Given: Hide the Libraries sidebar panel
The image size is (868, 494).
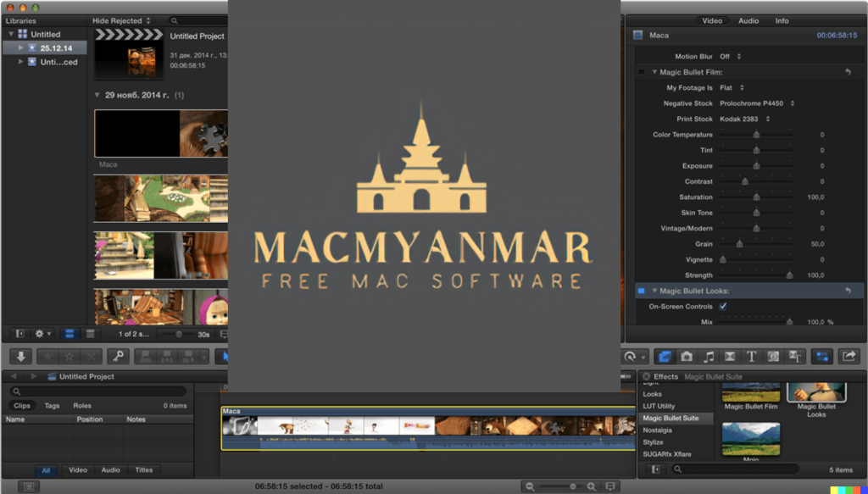Looking at the screenshot, I should point(20,334).
